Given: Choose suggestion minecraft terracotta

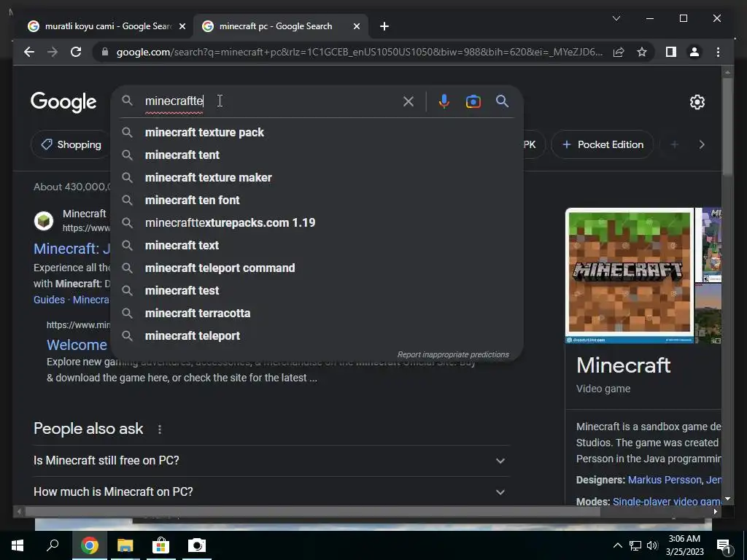Looking at the screenshot, I should (317, 314).
